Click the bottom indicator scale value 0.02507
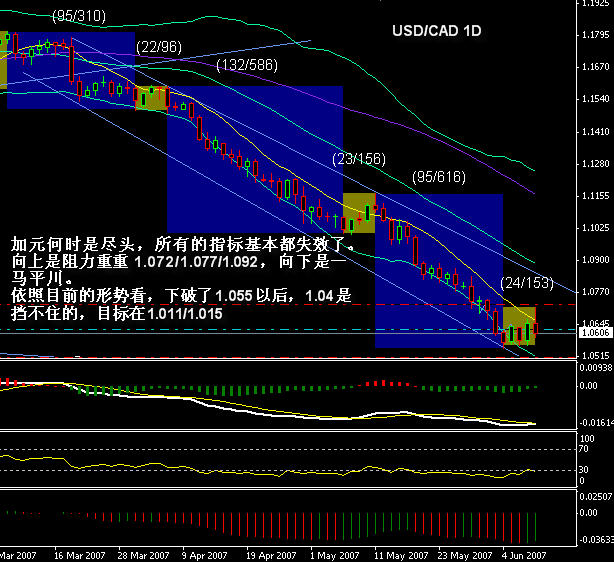Image resolution: width=614 pixels, height=562 pixels. pos(596,497)
